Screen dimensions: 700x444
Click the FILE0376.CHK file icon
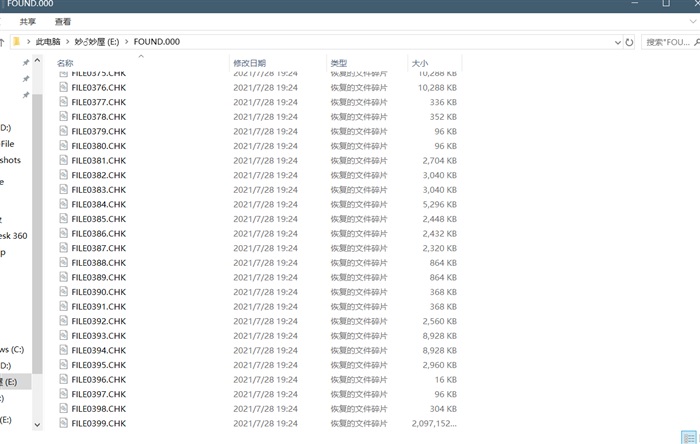pyautogui.click(x=63, y=88)
